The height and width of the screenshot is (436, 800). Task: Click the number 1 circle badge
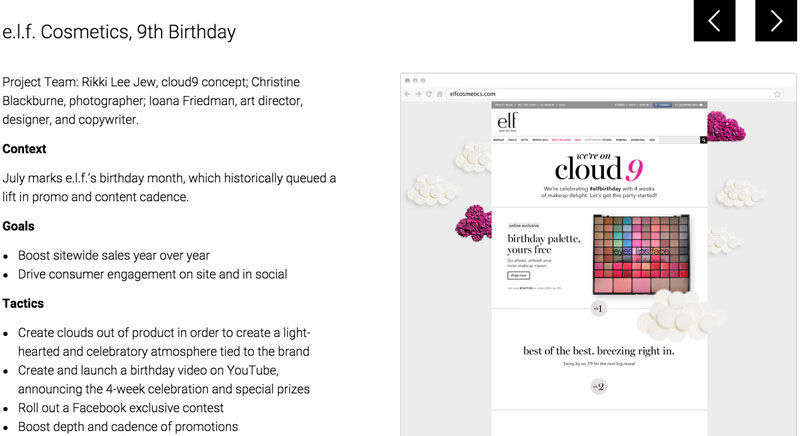[x=598, y=307]
